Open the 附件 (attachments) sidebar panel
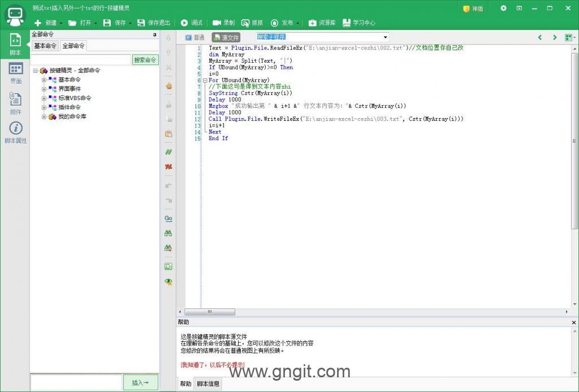This screenshot has height=392, width=579. (x=15, y=103)
